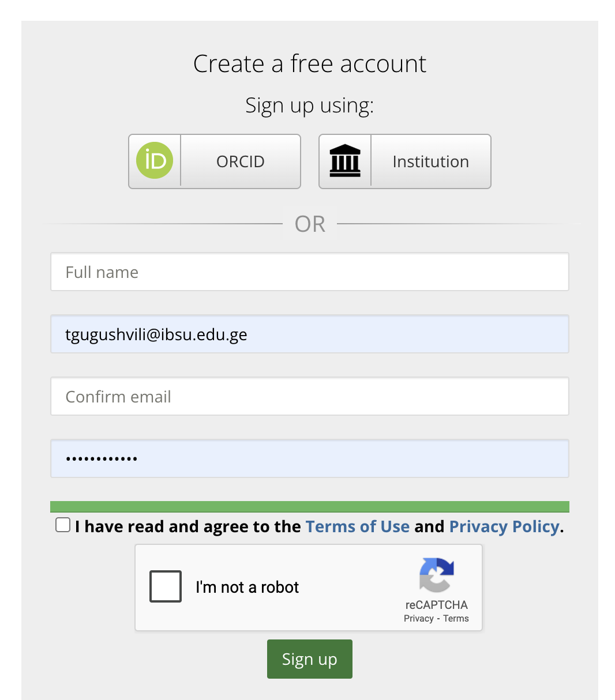Click the reCAPTCHA Terms link

point(456,619)
